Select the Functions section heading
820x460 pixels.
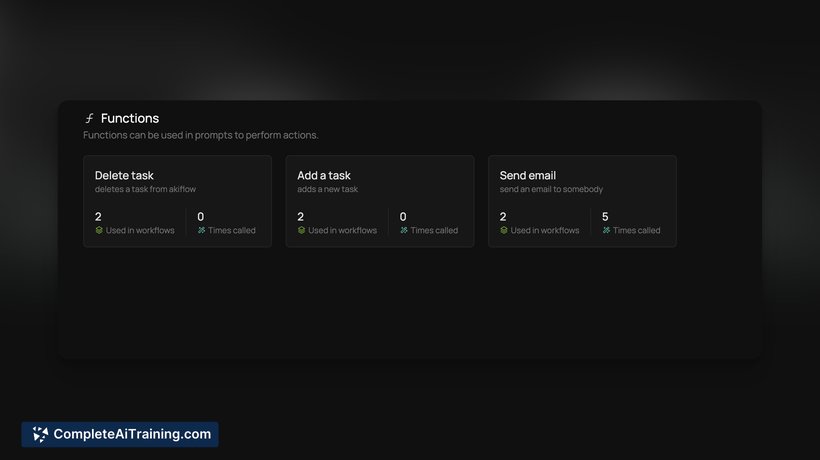[130, 118]
